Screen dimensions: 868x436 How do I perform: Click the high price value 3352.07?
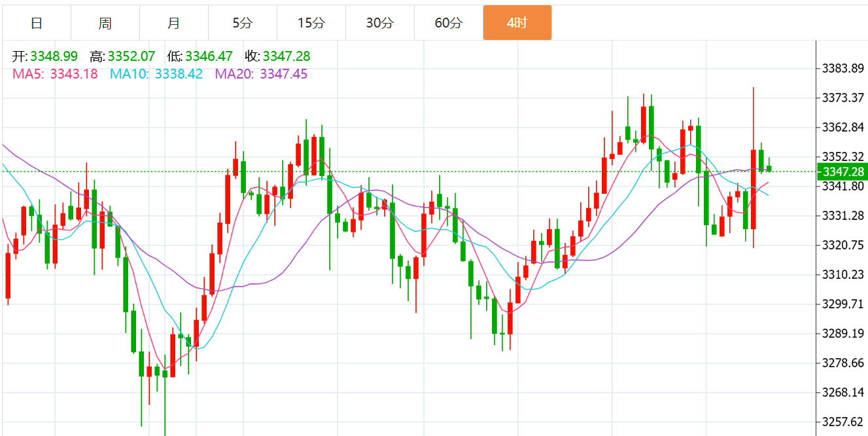tap(131, 56)
